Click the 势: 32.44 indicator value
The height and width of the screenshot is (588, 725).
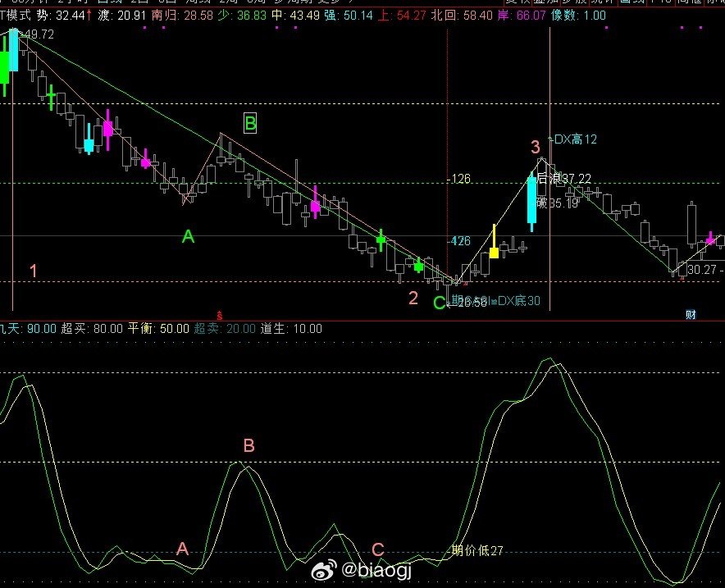coord(61,16)
